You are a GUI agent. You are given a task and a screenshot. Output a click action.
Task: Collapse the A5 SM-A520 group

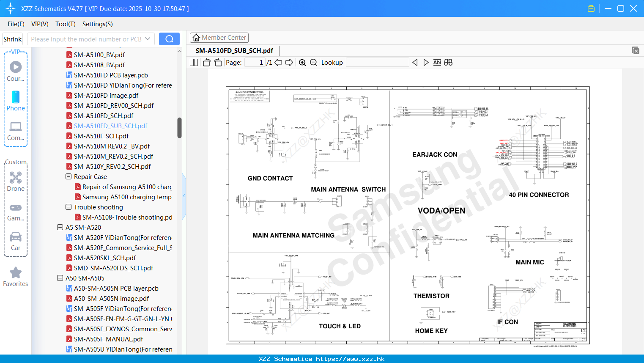point(60,227)
